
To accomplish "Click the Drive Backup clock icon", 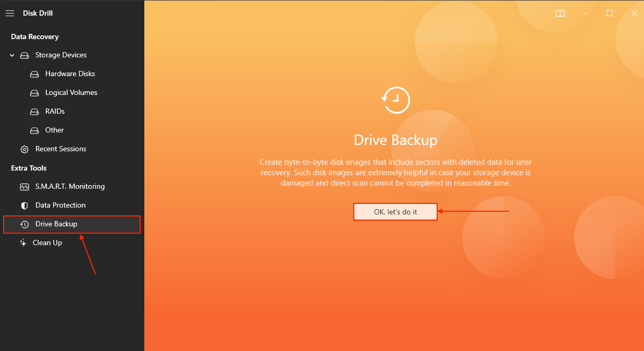I will pos(24,224).
